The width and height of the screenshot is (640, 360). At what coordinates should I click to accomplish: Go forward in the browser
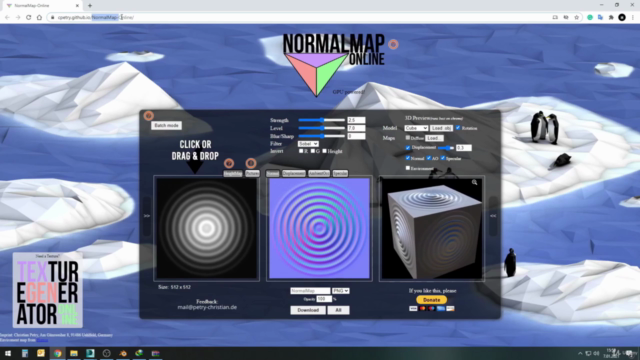pos(18,17)
